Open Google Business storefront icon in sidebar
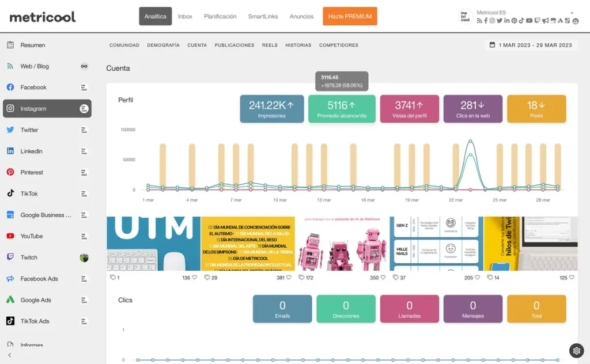The height and width of the screenshot is (364, 590). [x=10, y=215]
